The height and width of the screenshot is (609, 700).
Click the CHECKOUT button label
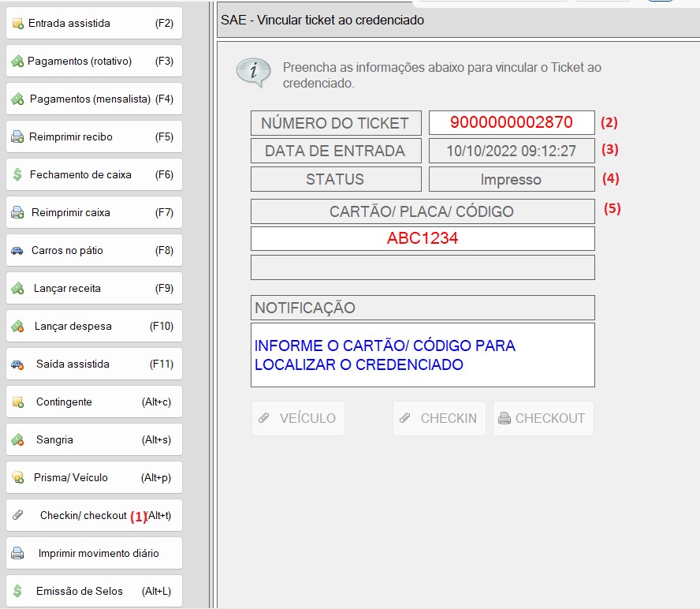tap(550, 418)
